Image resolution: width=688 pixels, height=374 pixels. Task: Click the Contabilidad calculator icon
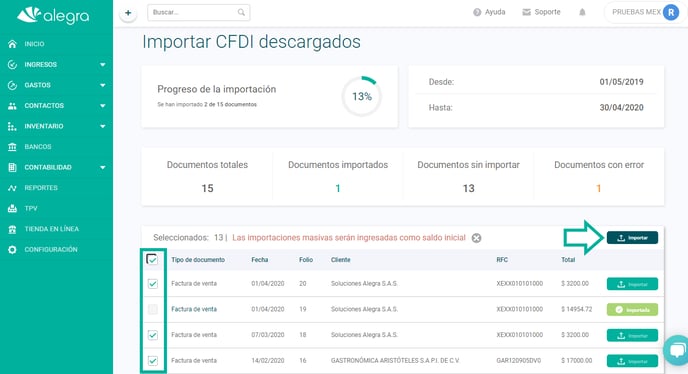pyautogui.click(x=12, y=167)
